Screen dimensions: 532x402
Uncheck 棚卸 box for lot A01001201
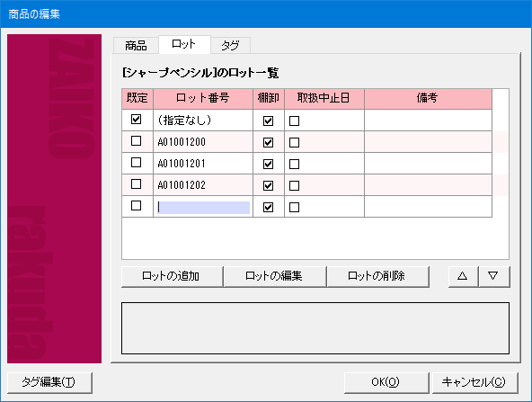click(x=268, y=164)
